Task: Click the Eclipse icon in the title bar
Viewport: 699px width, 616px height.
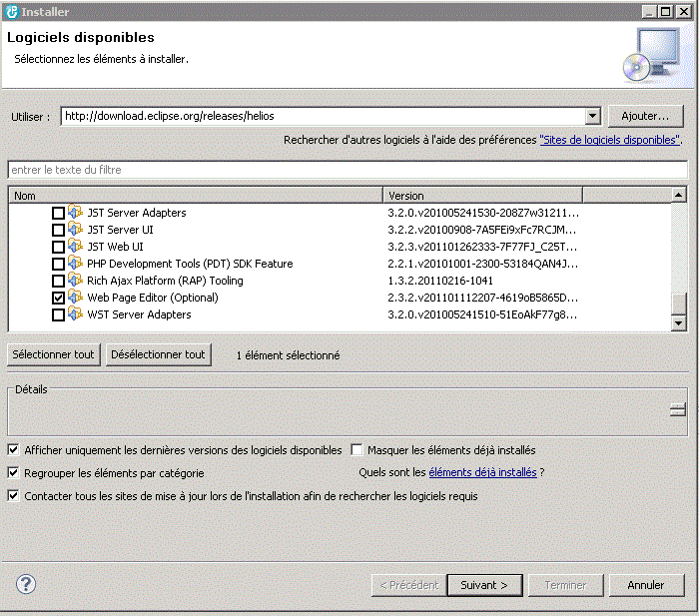Action: (12, 12)
